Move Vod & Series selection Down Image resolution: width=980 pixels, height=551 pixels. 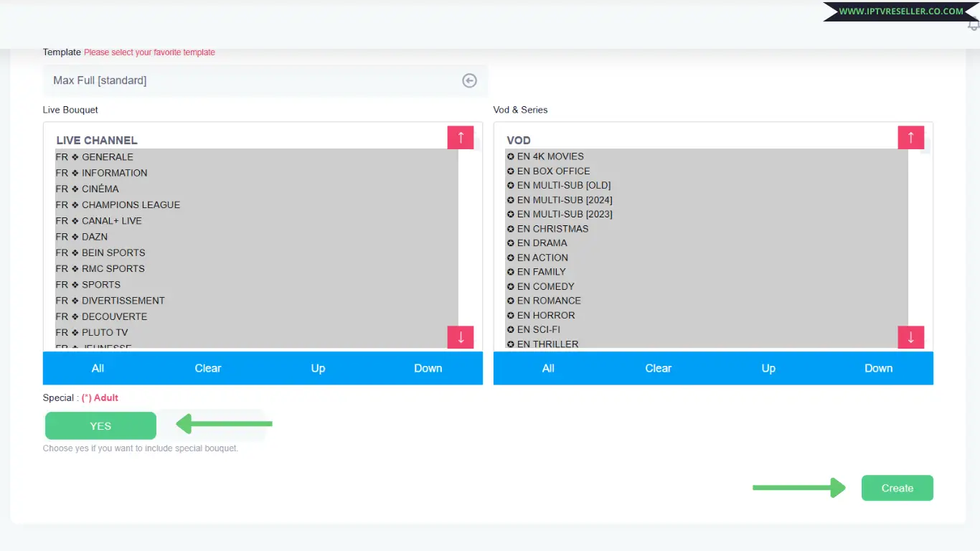tap(878, 368)
